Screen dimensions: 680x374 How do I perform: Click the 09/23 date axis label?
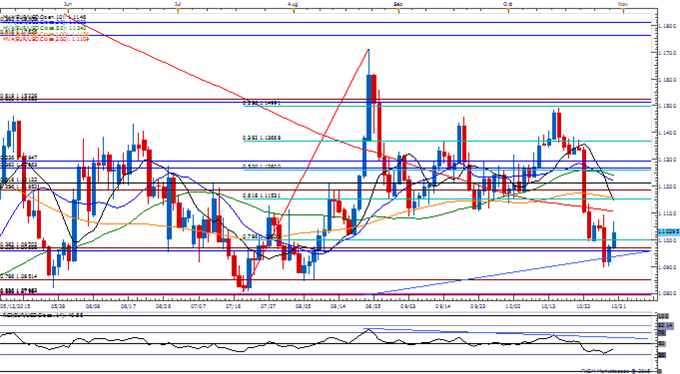pos(478,305)
